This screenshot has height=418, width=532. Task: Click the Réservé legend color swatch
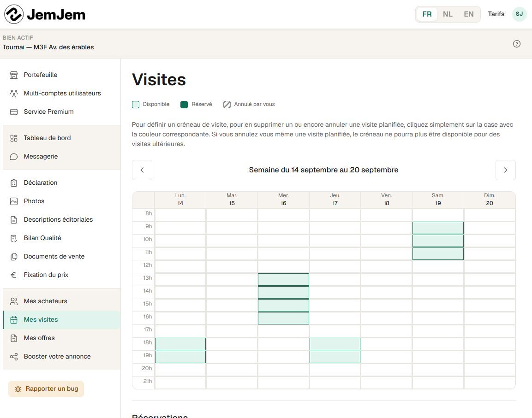pyautogui.click(x=184, y=105)
